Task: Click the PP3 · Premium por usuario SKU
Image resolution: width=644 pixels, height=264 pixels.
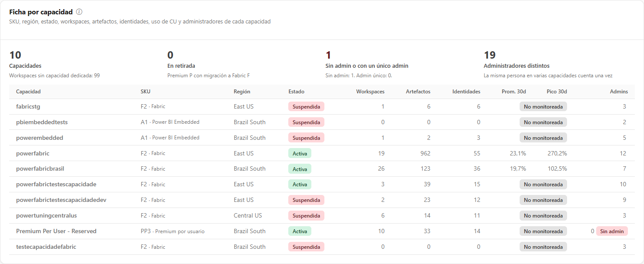Action: click(172, 231)
